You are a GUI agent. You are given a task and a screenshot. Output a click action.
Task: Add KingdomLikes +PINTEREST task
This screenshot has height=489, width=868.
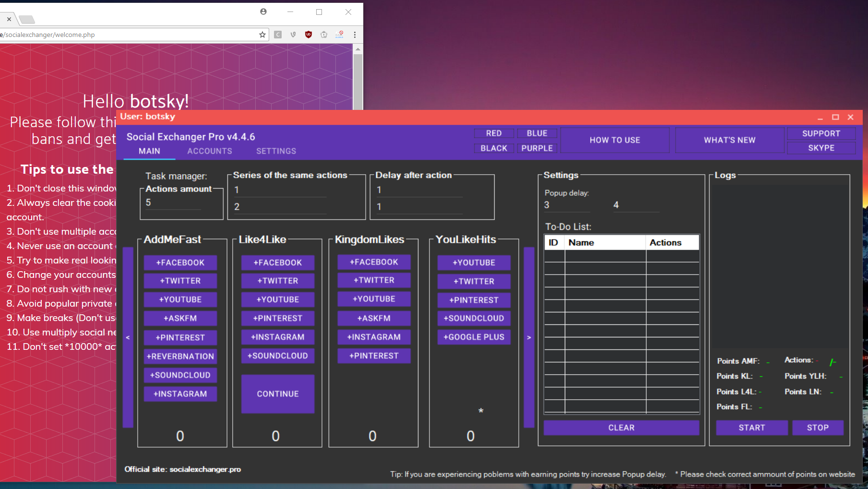click(374, 356)
